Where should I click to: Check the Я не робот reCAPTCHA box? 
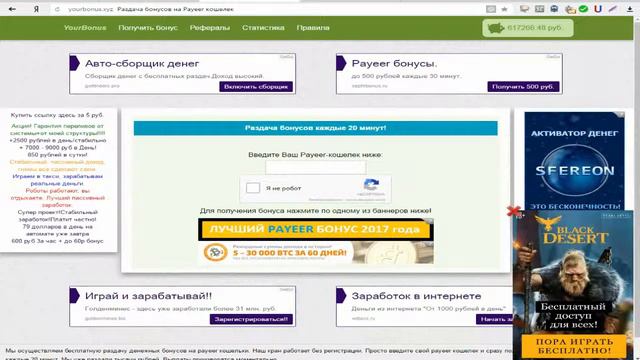click(253, 188)
